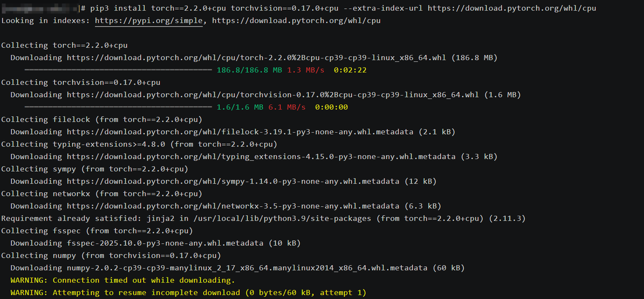Click the torch download progress bar
Screen dimensions: 644x299
(x=119, y=70)
